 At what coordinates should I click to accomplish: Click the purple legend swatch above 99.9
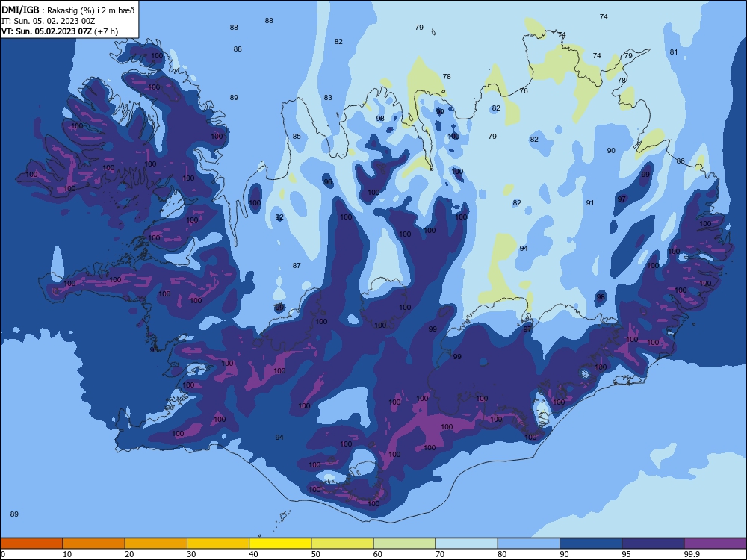715,544
